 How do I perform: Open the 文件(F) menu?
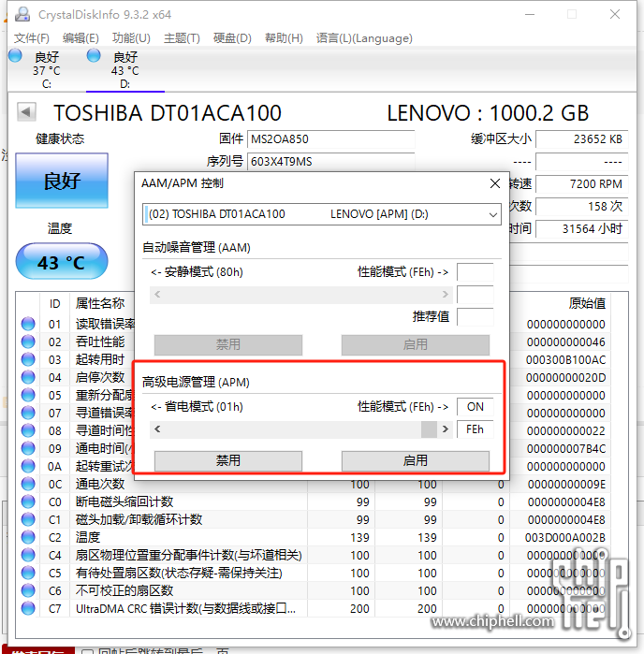click(x=32, y=38)
